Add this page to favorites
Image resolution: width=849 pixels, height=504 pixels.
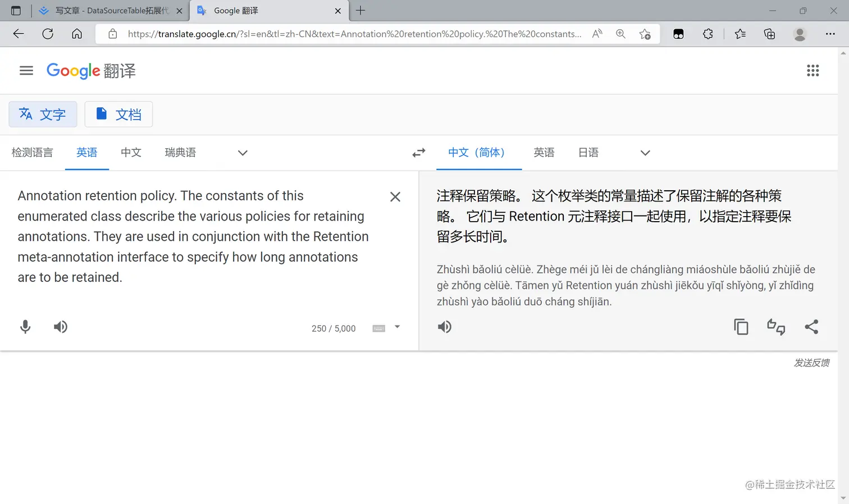point(645,34)
